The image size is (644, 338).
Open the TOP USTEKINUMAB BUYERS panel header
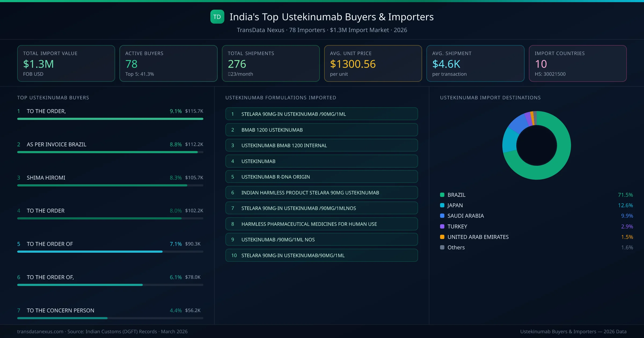[x=53, y=98]
